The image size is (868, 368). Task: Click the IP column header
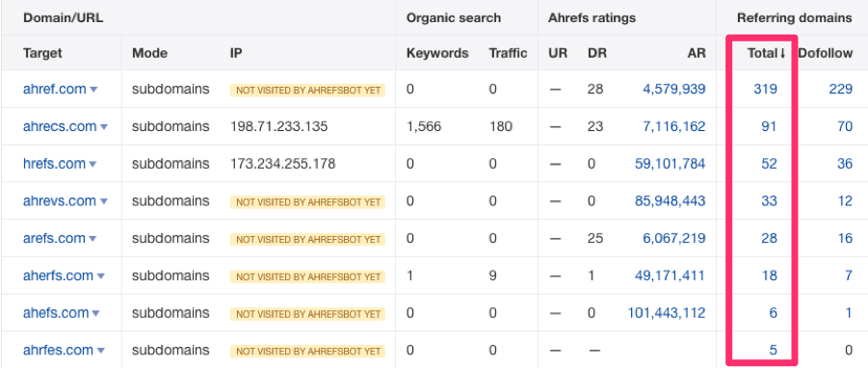[236, 53]
